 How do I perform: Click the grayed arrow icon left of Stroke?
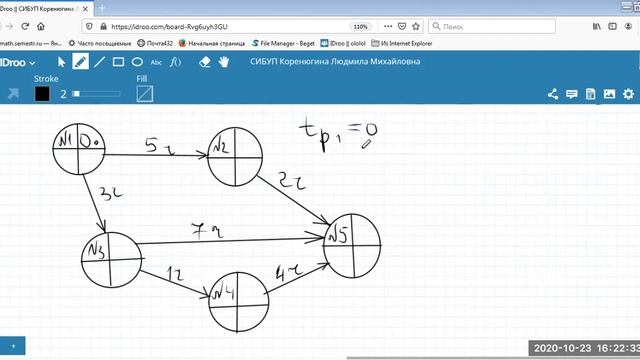[x=13, y=94]
